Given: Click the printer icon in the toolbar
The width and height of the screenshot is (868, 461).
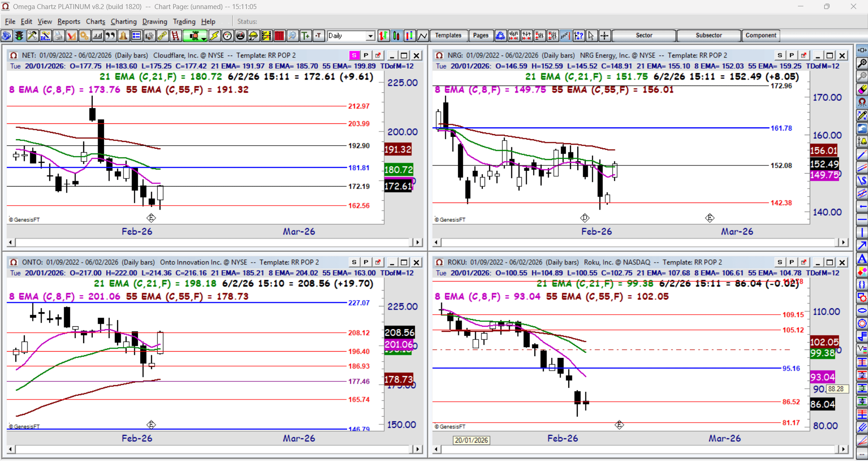Looking at the screenshot, I should click(x=58, y=36).
